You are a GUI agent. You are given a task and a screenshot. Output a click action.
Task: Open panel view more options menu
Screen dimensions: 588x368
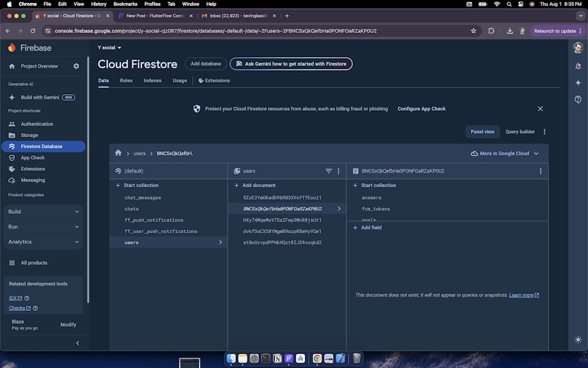point(544,132)
